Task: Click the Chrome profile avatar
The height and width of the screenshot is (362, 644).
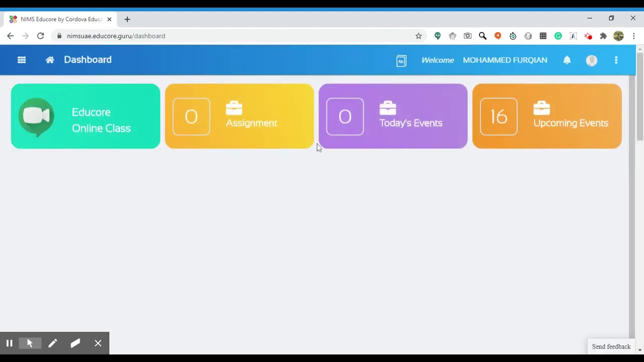Action: [618, 36]
